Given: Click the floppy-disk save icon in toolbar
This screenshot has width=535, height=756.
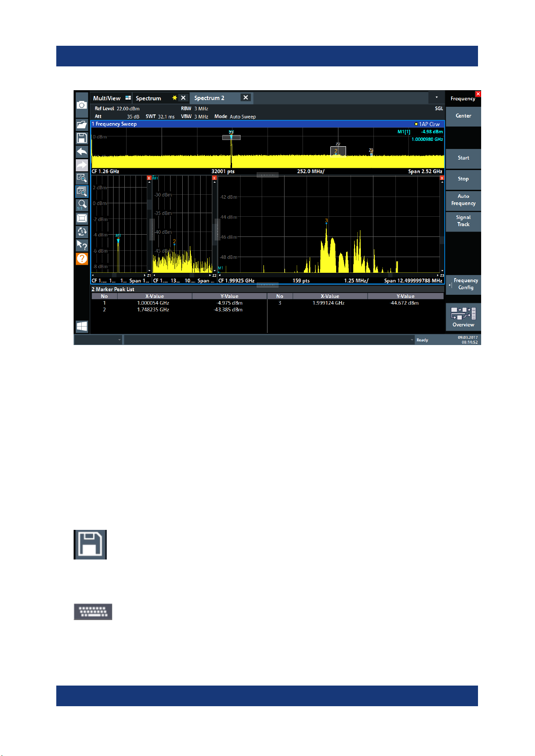Looking at the screenshot, I should (x=82, y=138).
